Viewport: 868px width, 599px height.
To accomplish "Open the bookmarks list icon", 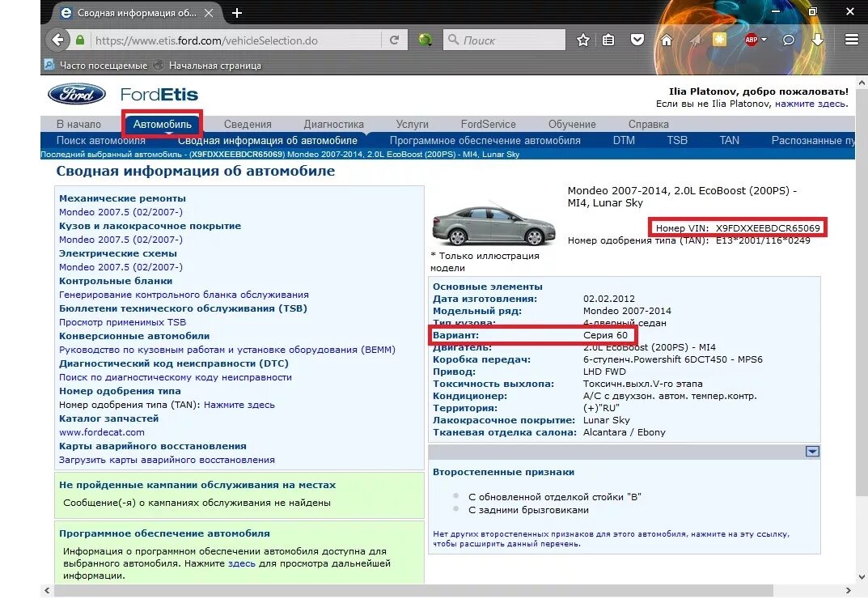I will (x=608, y=40).
